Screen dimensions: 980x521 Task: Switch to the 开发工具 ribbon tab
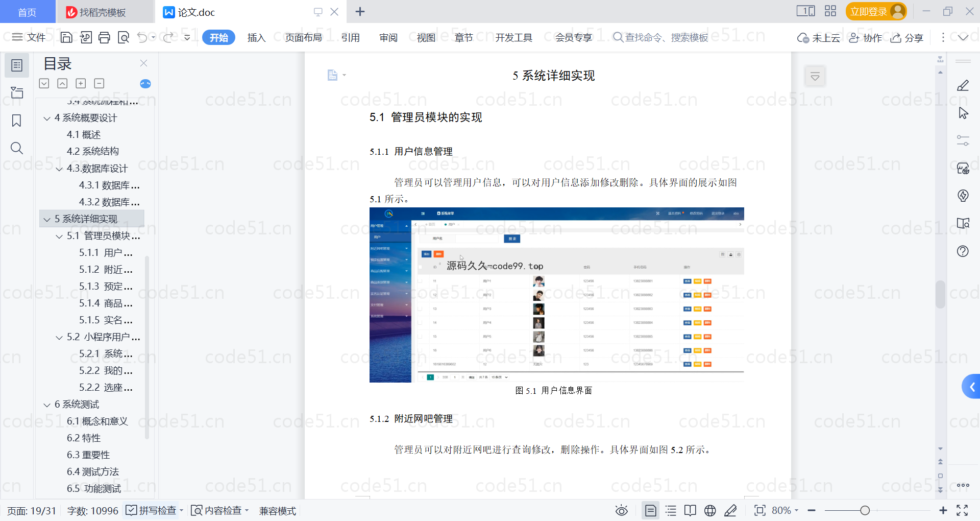click(x=513, y=37)
